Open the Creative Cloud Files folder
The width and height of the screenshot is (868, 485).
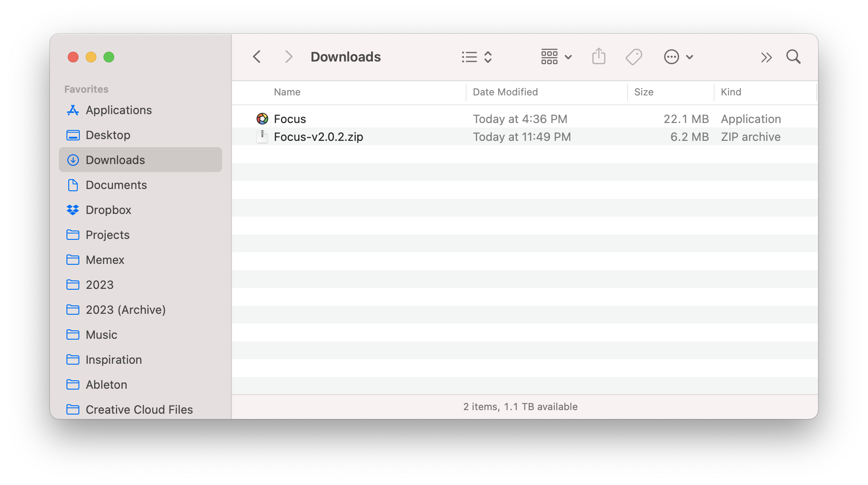[x=139, y=409]
